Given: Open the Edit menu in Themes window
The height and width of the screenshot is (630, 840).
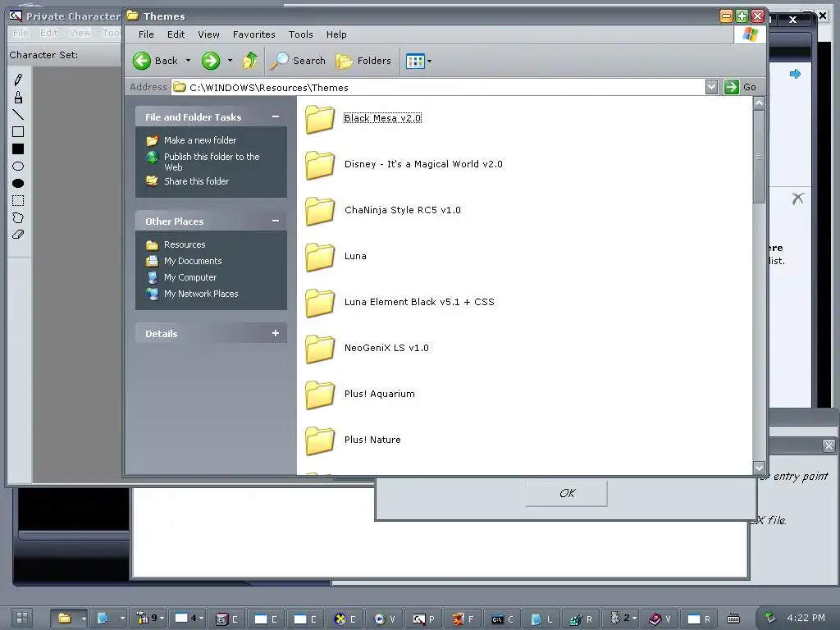Looking at the screenshot, I should coord(176,34).
